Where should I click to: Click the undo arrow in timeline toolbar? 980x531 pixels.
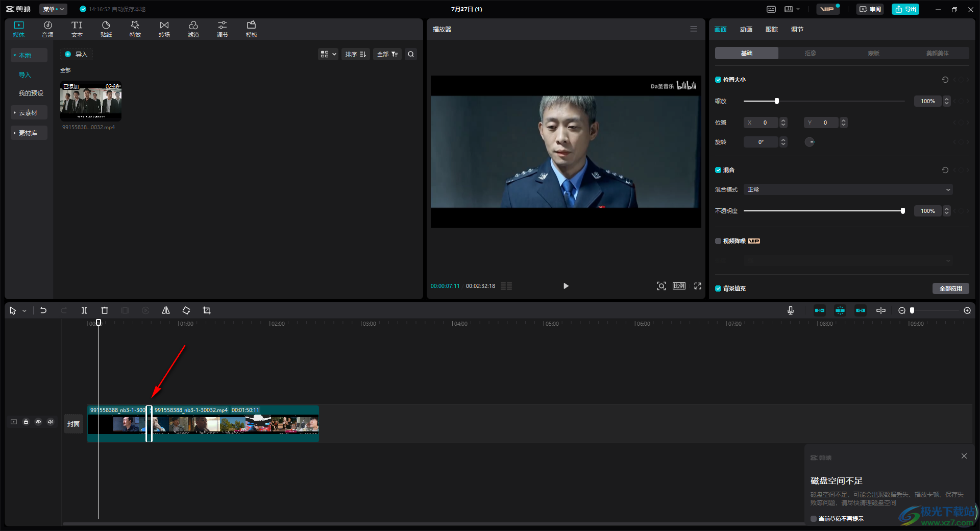tap(43, 310)
